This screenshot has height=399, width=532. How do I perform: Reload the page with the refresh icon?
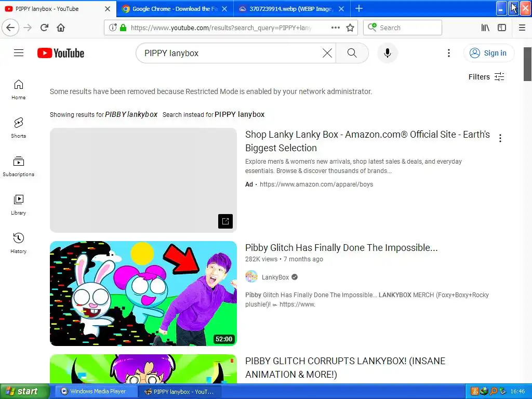pyautogui.click(x=44, y=28)
